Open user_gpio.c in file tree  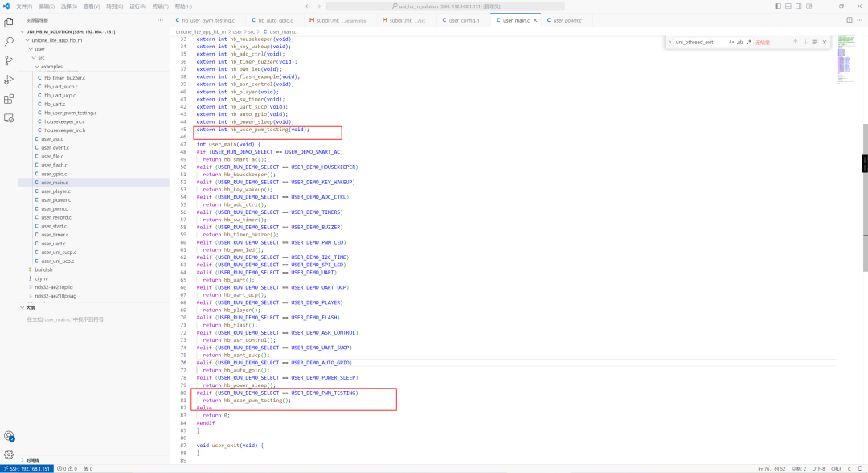tap(54, 174)
